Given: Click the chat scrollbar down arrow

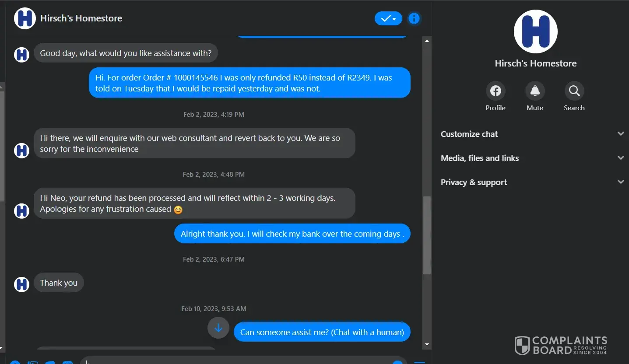Looking at the screenshot, I should click(x=427, y=344).
